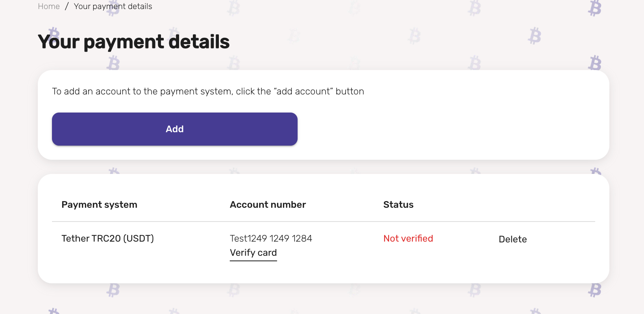Click the Home breadcrumb link
The height and width of the screenshot is (314, 644).
point(48,6)
